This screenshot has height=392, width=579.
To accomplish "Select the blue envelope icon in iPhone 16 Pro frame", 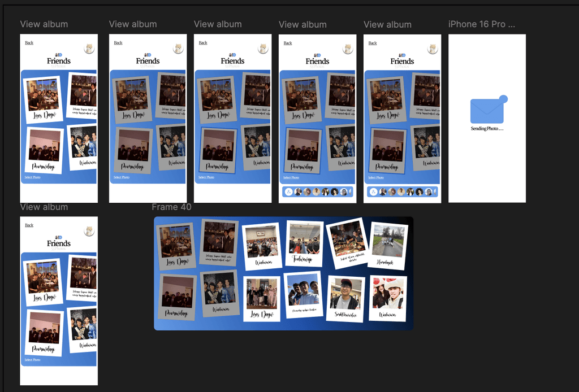I will [489, 109].
